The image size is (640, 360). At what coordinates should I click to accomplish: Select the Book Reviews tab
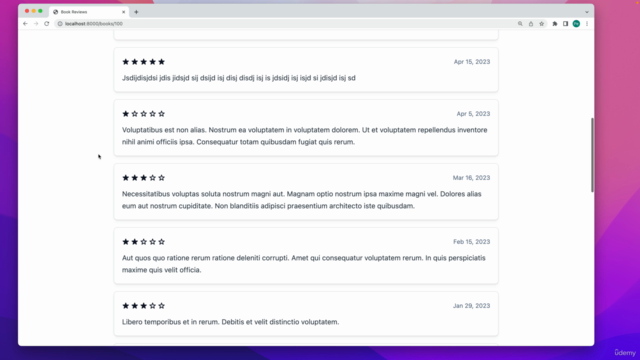pyautogui.click(x=89, y=12)
